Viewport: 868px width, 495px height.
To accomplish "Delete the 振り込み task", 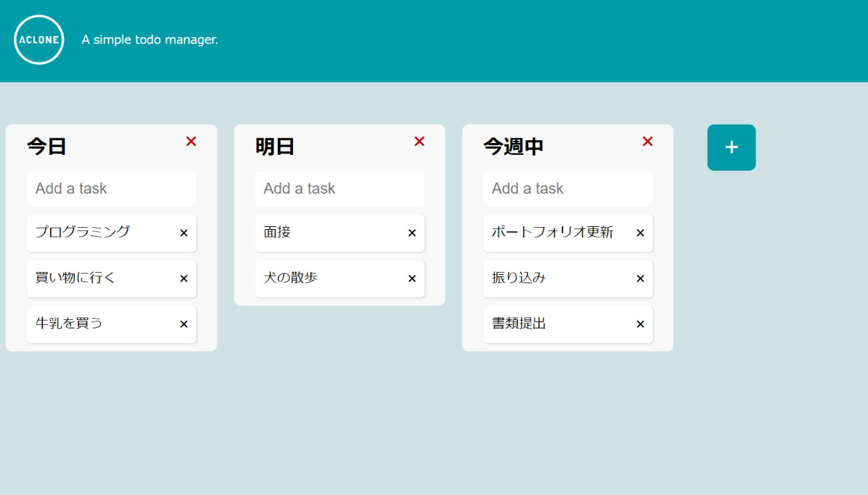I will pos(640,279).
